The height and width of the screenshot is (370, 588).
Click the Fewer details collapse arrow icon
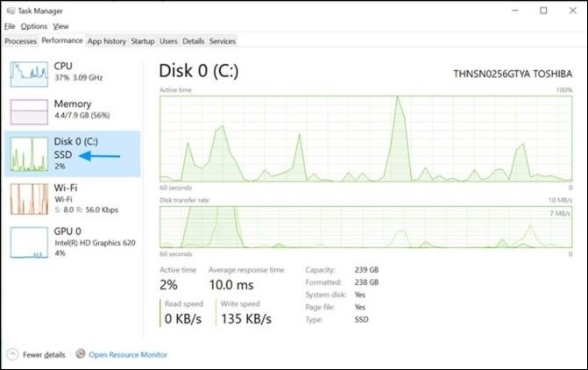[x=12, y=354]
